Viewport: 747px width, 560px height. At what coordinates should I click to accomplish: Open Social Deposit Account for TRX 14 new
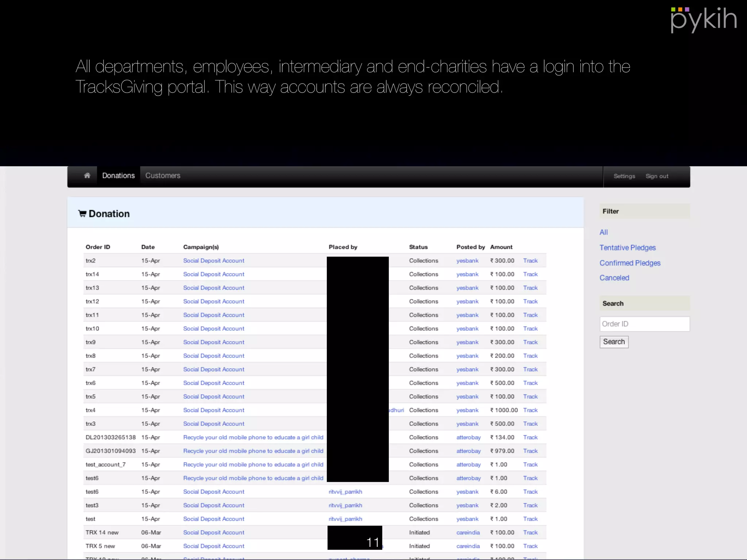214,533
